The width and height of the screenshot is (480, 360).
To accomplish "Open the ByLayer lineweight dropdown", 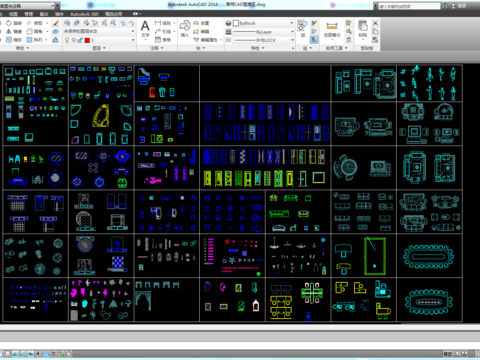I will pyautogui.click(x=263, y=32).
